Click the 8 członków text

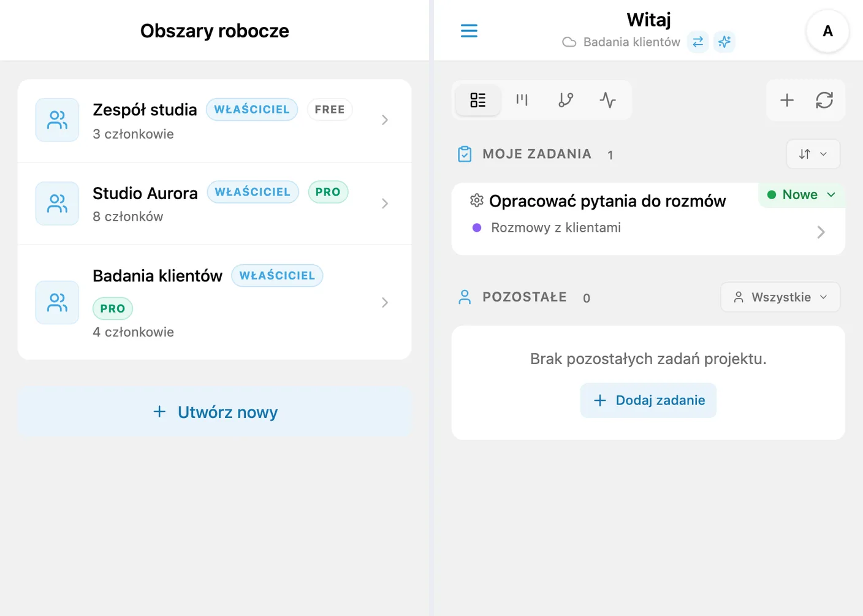pyautogui.click(x=127, y=216)
